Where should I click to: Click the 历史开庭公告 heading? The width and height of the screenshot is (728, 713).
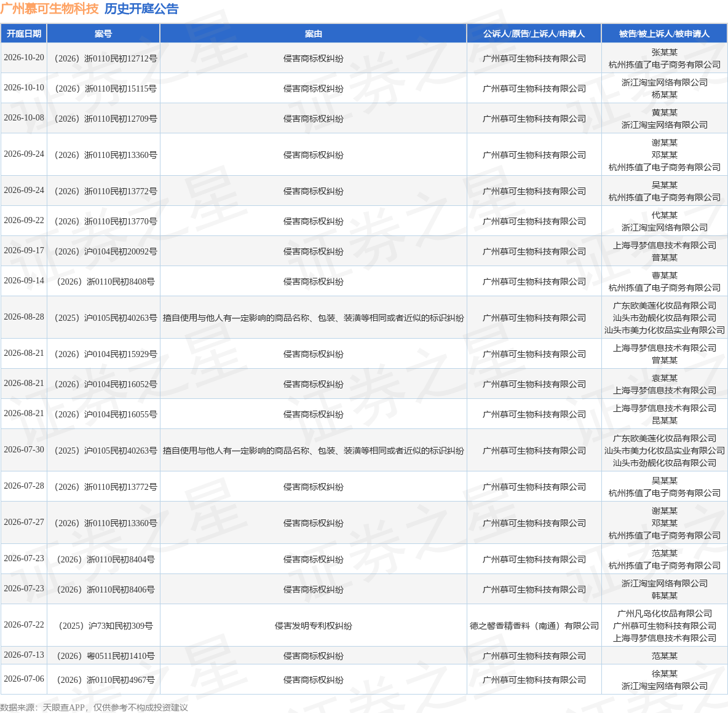(141, 9)
